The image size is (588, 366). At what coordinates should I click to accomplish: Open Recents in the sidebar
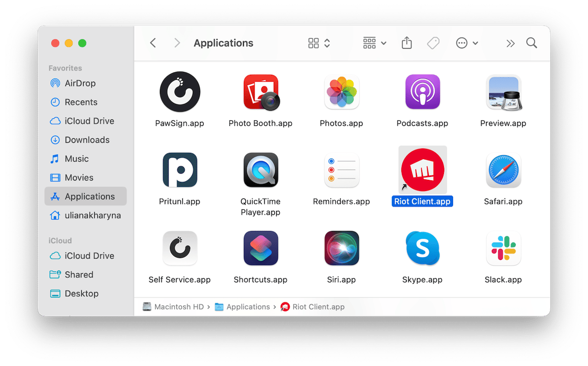[x=86, y=102]
